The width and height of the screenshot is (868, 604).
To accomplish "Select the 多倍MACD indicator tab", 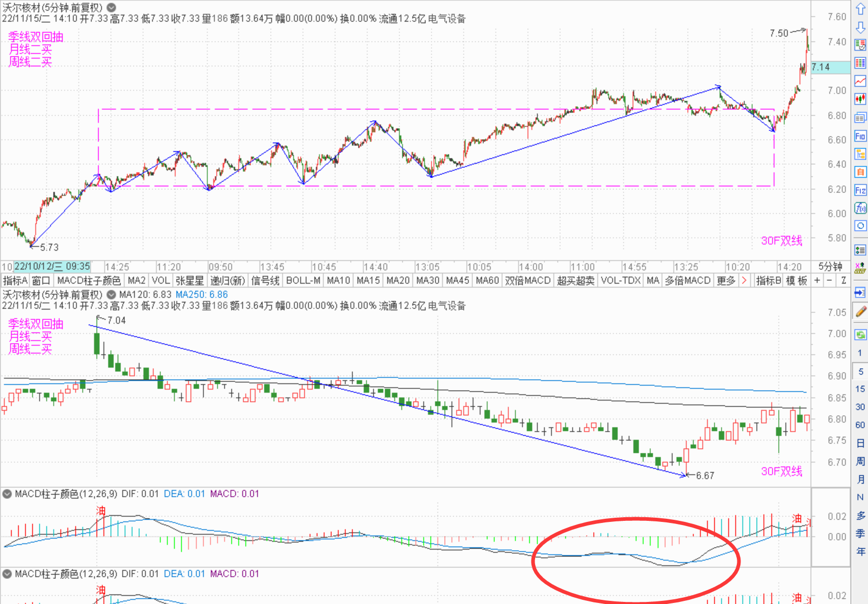I will click(x=688, y=280).
